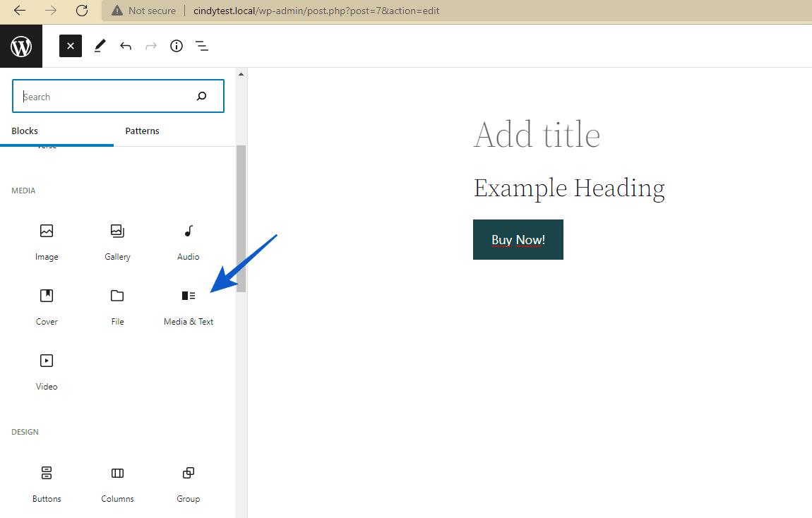Add a Video block
The image size is (812, 518).
pyautogui.click(x=47, y=370)
